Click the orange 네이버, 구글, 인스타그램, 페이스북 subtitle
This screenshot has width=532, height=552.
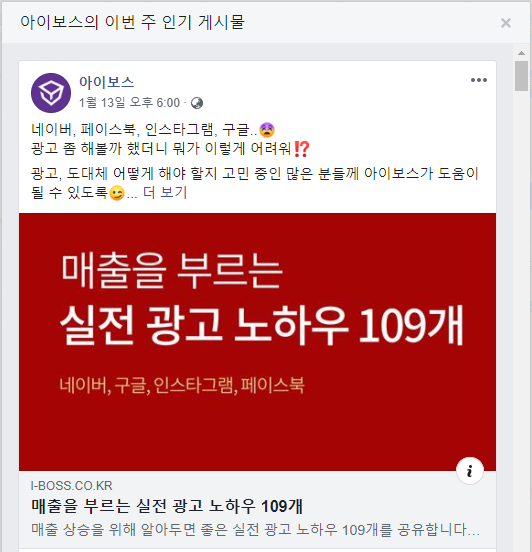click(x=182, y=385)
